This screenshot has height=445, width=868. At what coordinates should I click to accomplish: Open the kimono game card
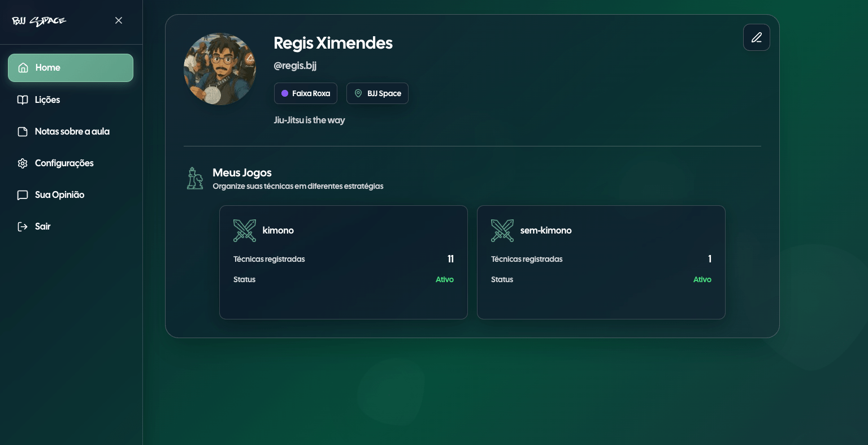click(343, 262)
